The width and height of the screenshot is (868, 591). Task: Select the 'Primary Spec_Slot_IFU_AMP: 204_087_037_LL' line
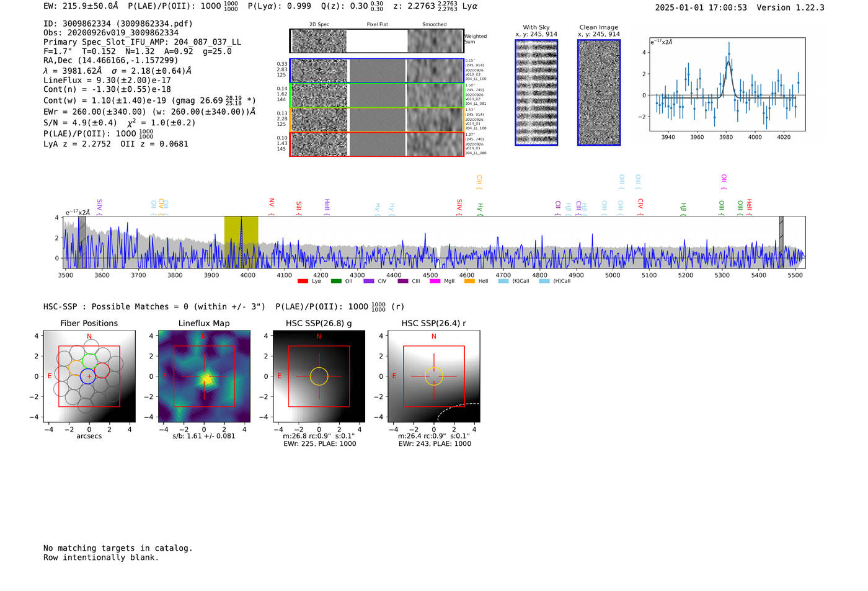pyautogui.click(x=142, y=42)
